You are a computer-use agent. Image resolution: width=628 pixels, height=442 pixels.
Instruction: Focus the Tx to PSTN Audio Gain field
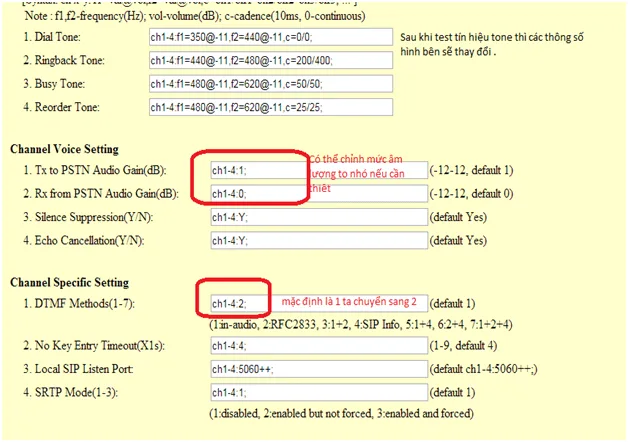319,170
